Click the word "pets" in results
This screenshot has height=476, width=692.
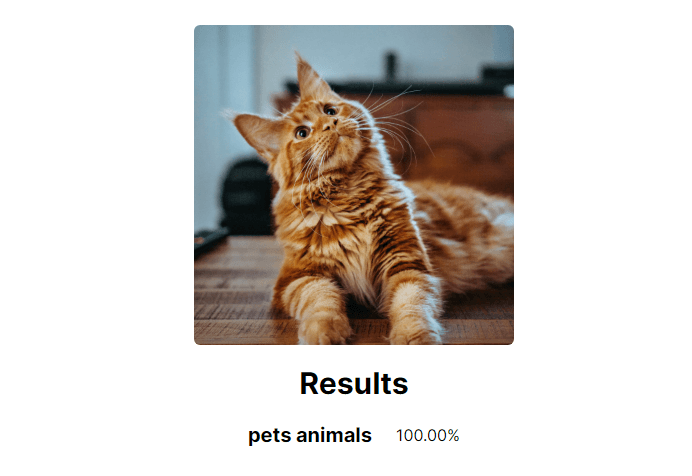(x=269, y=435)
